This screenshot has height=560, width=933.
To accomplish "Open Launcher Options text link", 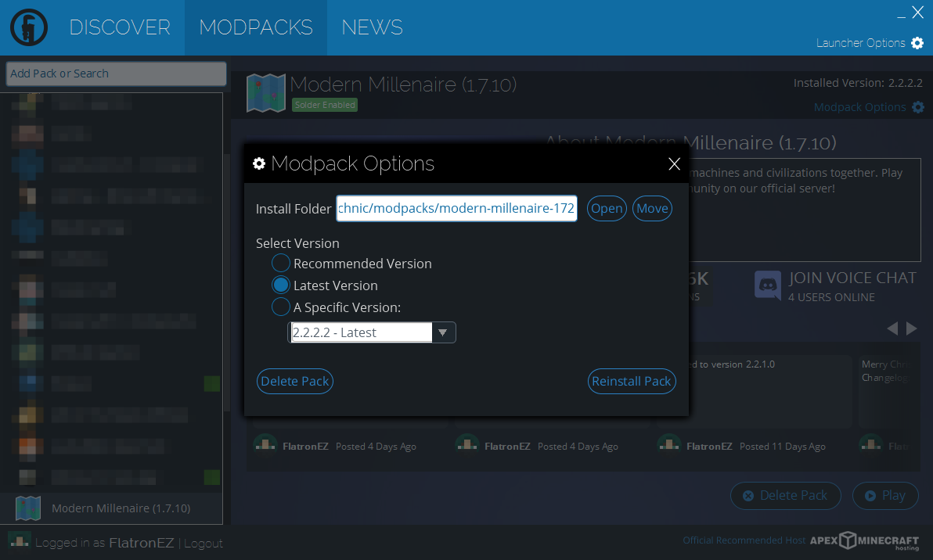I will pos(860,43).
